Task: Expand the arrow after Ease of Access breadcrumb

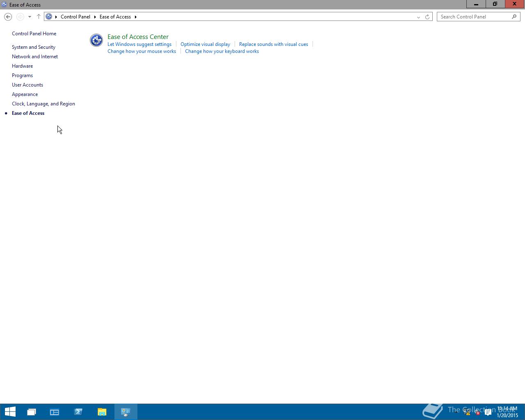Action: coord(135,17)
